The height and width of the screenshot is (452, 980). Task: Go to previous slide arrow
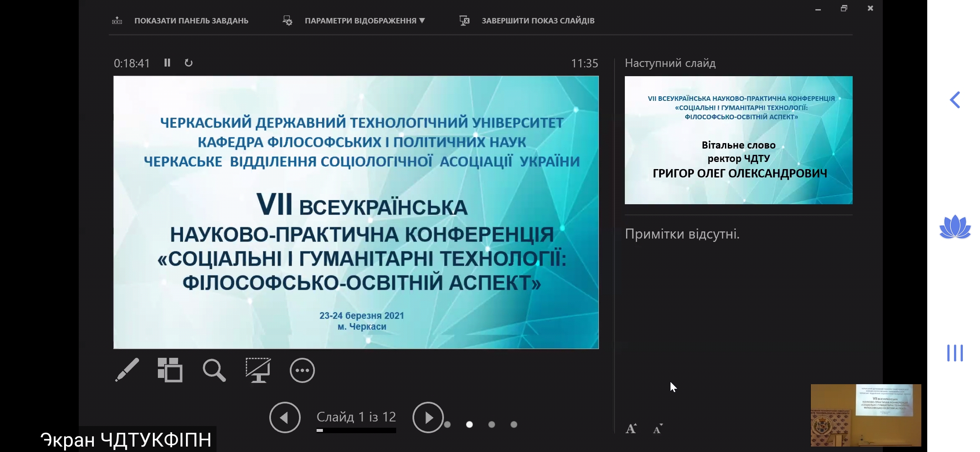click(285, 417)
